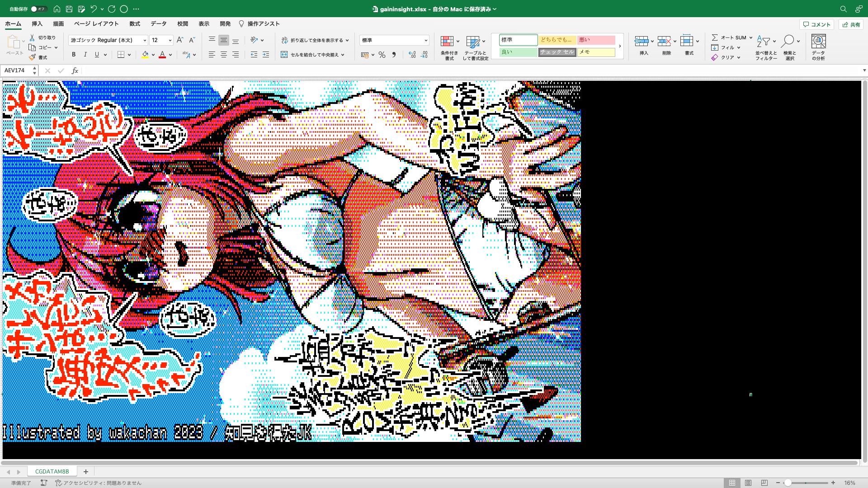This screenshot has height=488, width=868.
Task: Click the red font color icon
Action: point(162,55)
